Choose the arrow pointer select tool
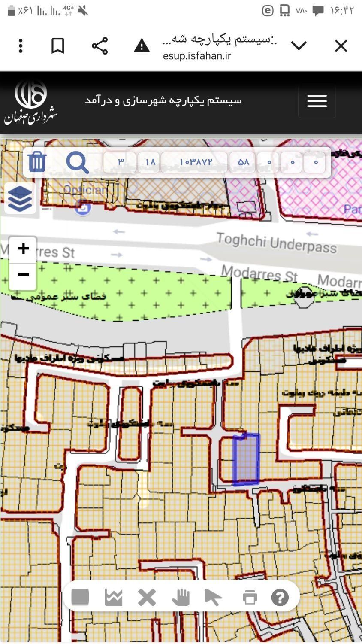This screenshot has width=362, height=644. tap(213, 597)
